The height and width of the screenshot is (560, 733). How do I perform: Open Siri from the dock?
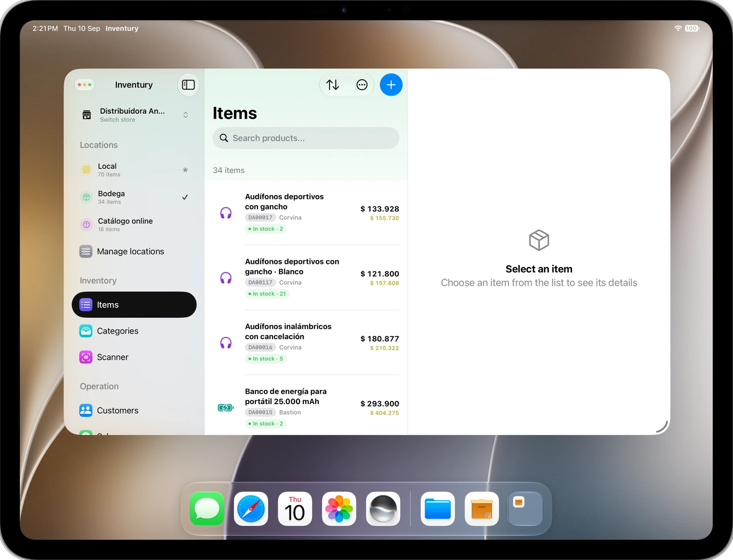383,509
